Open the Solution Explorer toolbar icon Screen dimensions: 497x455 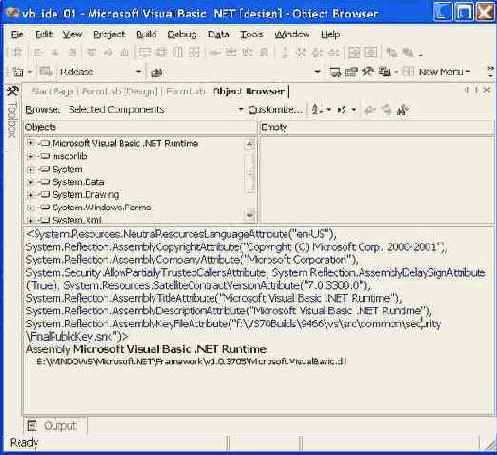(335, 72)
